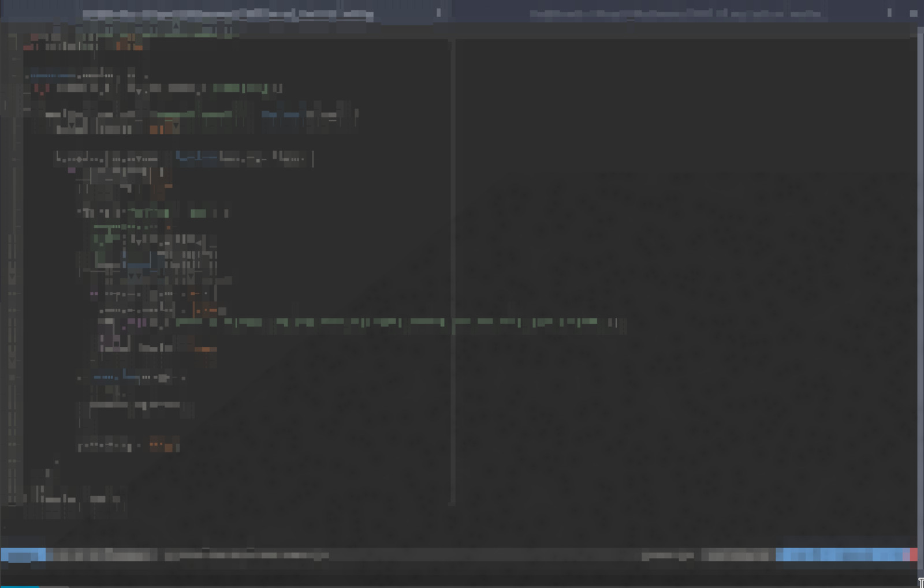
Task: Click the breadcrumb path below the tab bar
Action: (144, 29)
